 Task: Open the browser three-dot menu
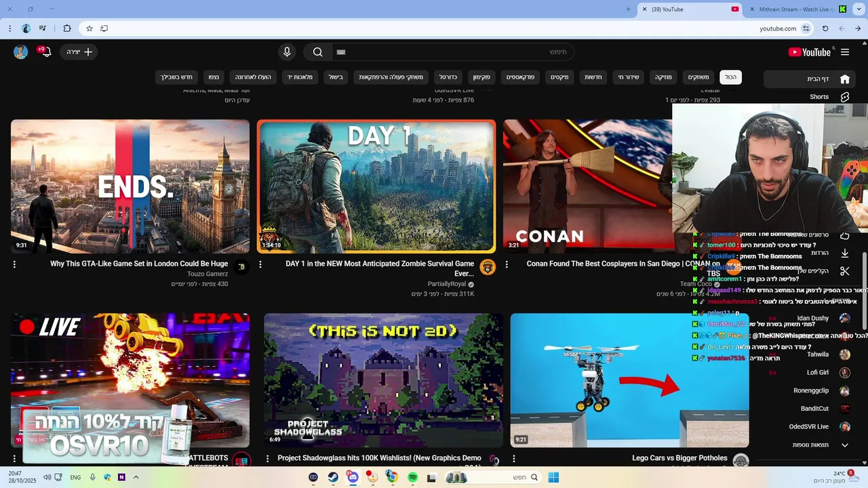(x=9, y=28)
